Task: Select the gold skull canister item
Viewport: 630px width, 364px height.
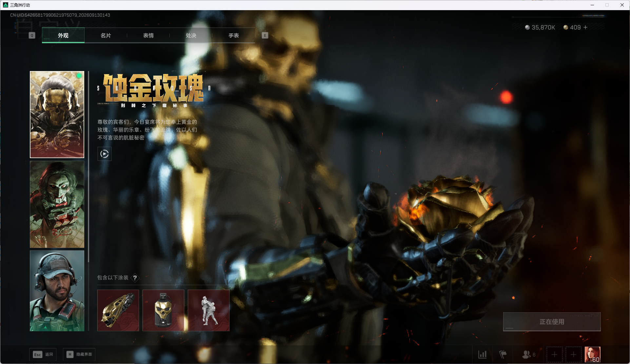Action: pos(163,310)
